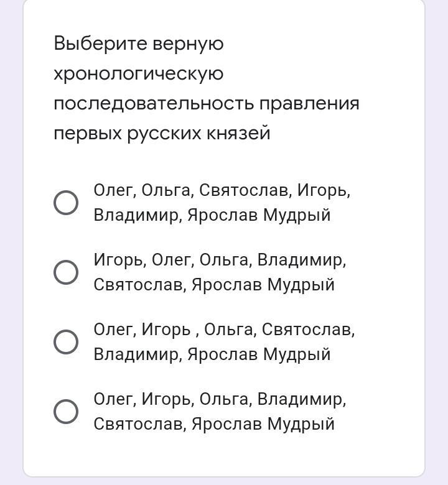The height and width of the screenshot is (485, 448).
Task: Click 'Владимир, Ярослав Мудрый' in the first option
Action: 212,215
